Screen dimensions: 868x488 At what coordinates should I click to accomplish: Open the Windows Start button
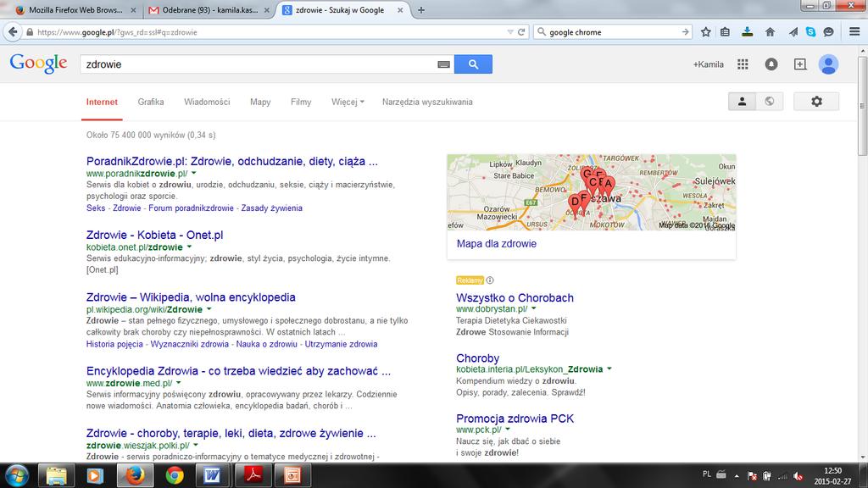pos(17,476)
